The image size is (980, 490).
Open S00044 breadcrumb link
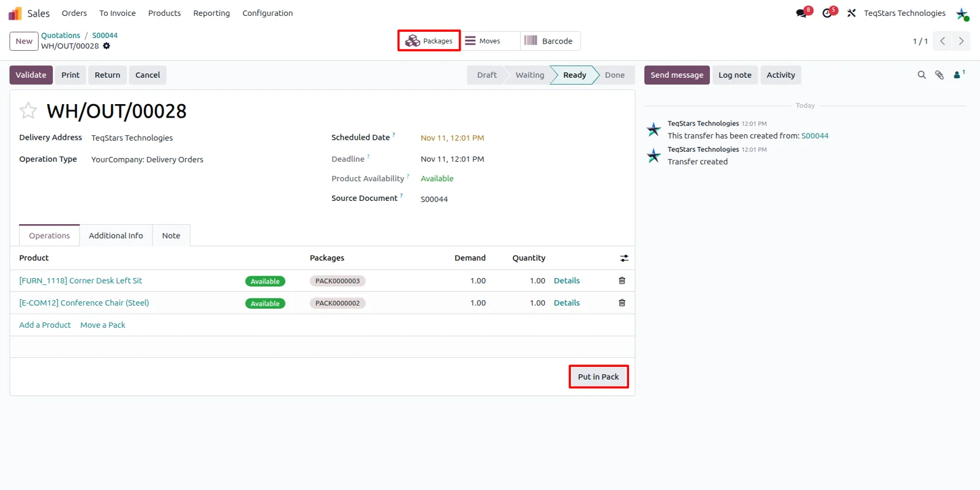point(105,36)
